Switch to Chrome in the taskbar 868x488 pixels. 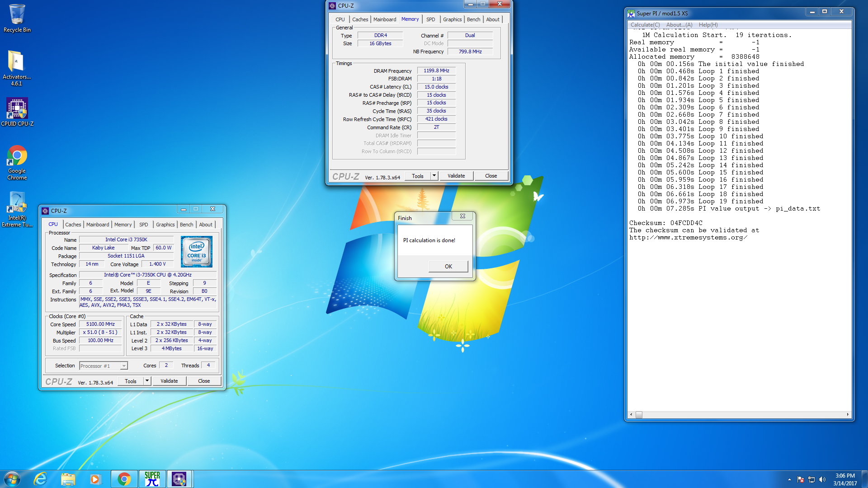click(x=124, y=479)
